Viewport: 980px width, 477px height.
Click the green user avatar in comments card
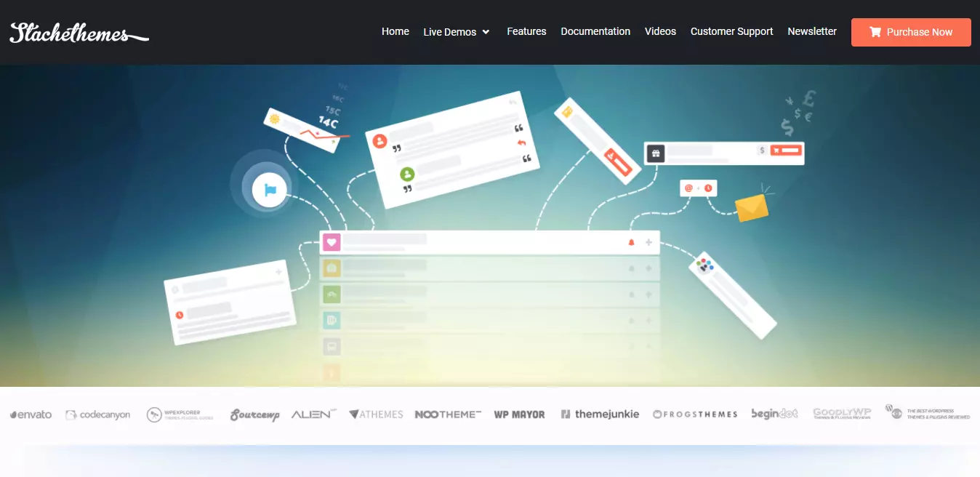407,174
